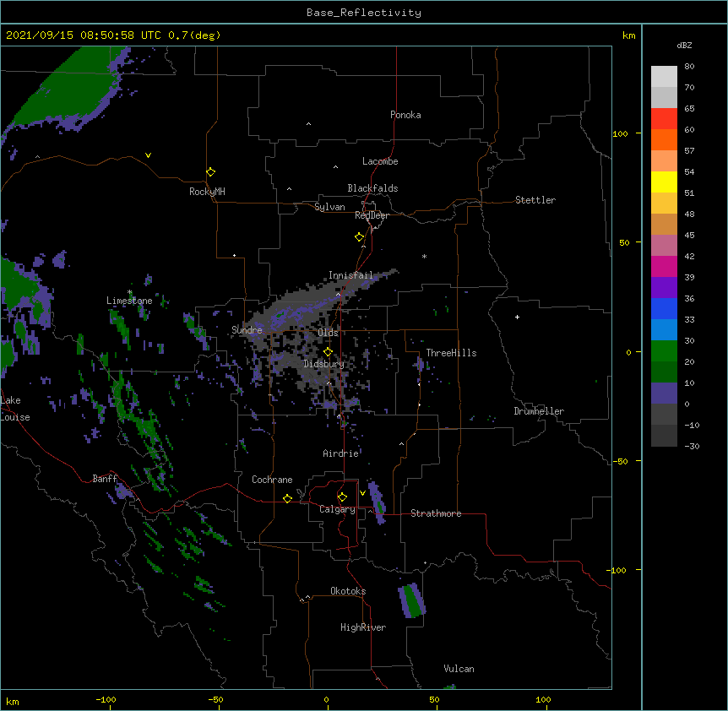The image size is (728, 711).
Task: Click the RedDeer label
Action: [372, 215]
